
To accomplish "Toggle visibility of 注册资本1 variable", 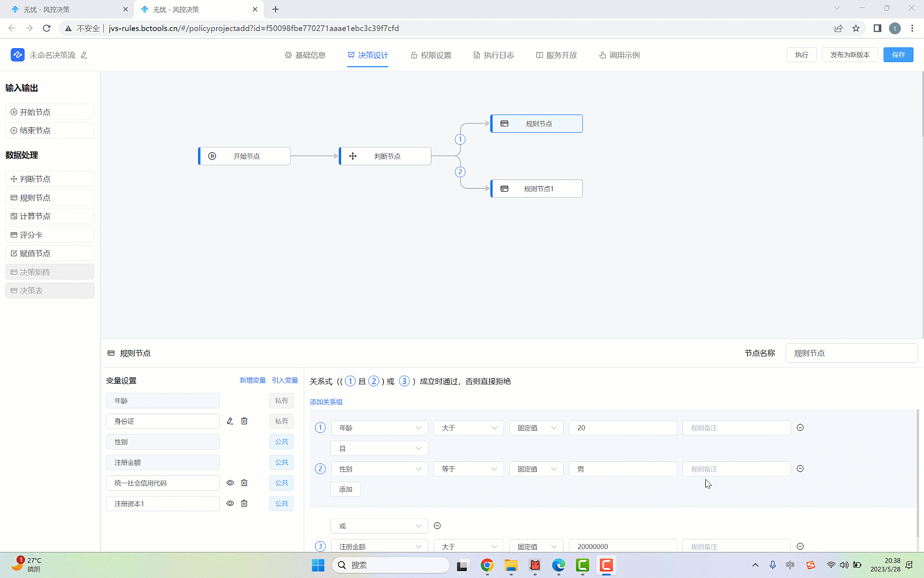I will tap(230, 504).
